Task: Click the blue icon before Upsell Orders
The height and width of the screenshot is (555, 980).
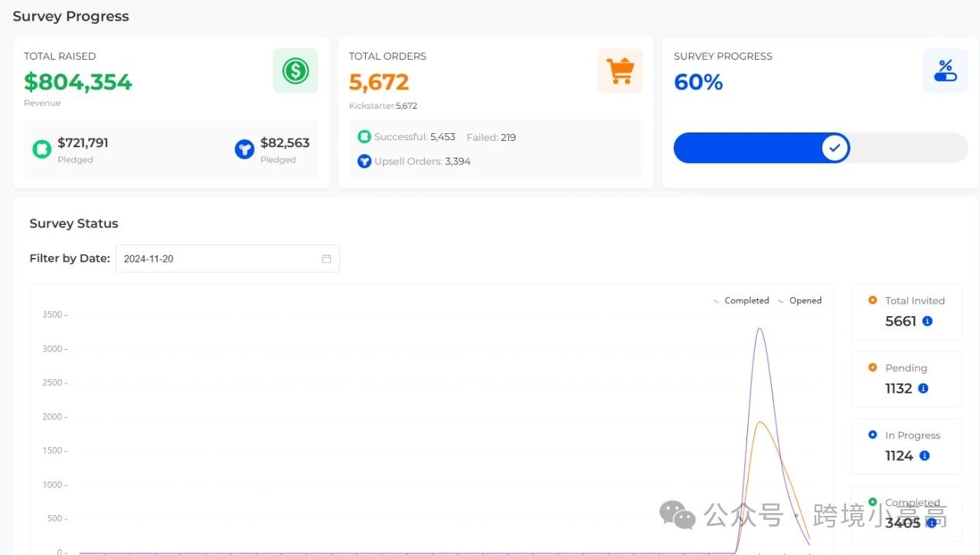Action: [364, 162]
